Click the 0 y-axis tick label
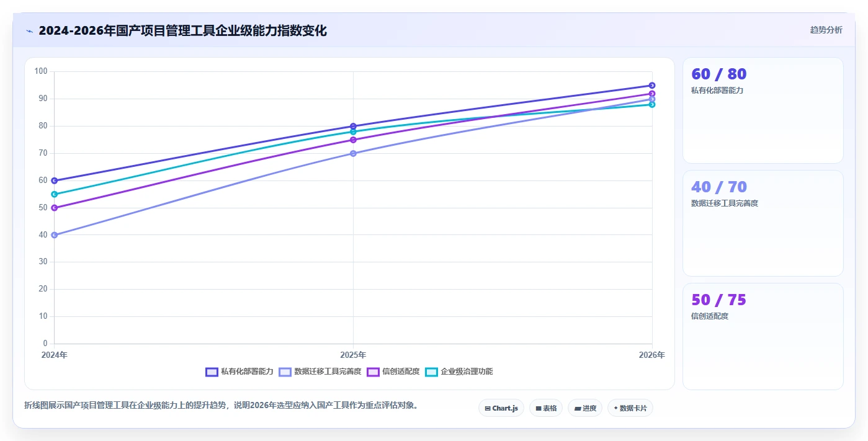This screenshot has height=441, width=868. [x=45, y=344]
